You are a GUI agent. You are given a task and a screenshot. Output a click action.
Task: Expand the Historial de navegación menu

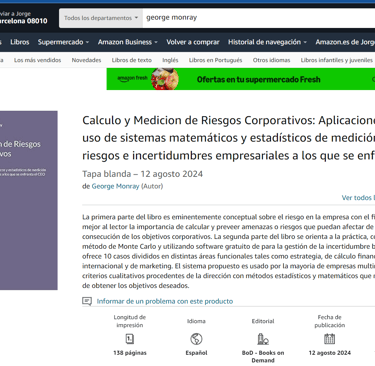pyautogui.click(x=267, y=42)
